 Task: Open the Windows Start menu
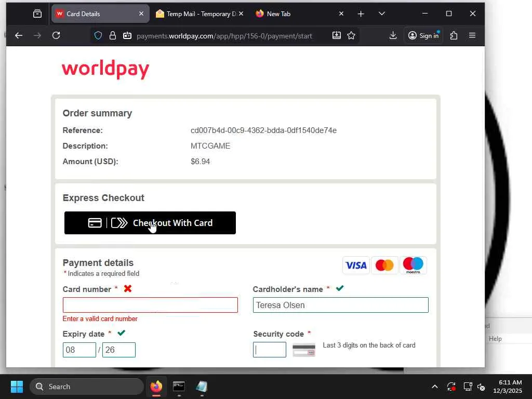(17, 387)
